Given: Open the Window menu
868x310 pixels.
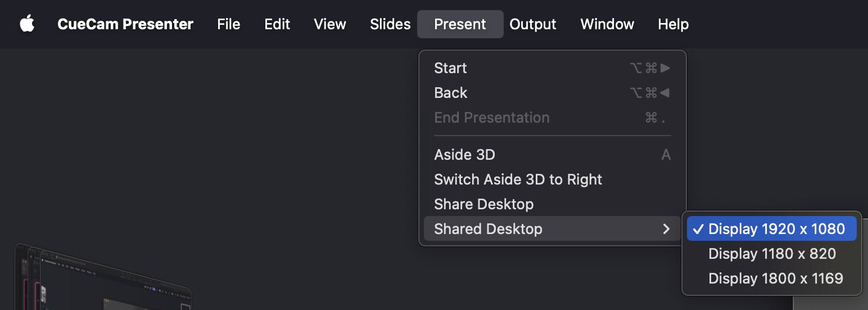Looking at the screenshot, I should [607, 24].
